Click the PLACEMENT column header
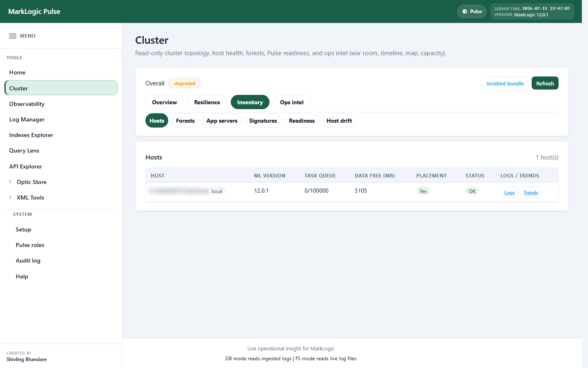The image size is (588, 368). coord(432,176)
